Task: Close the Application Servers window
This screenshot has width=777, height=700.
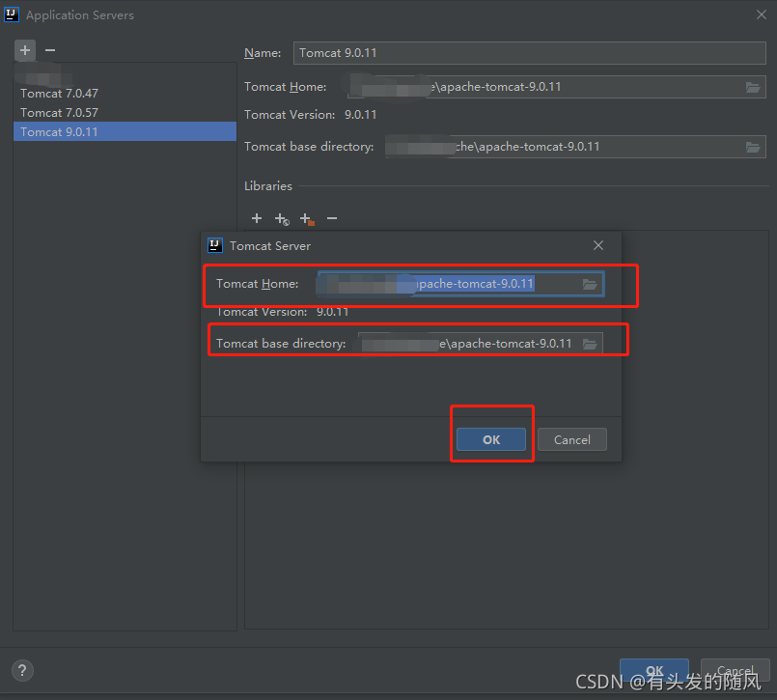Action: [762, 14]
